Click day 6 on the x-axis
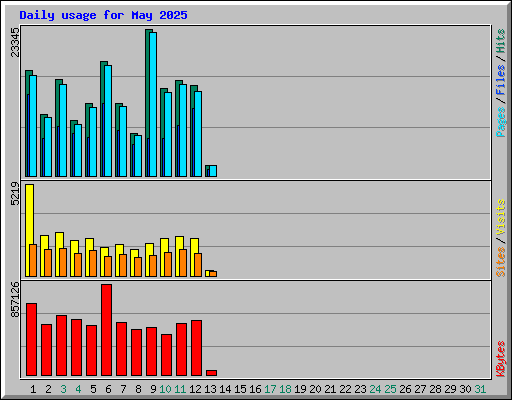 pos(108,389)
